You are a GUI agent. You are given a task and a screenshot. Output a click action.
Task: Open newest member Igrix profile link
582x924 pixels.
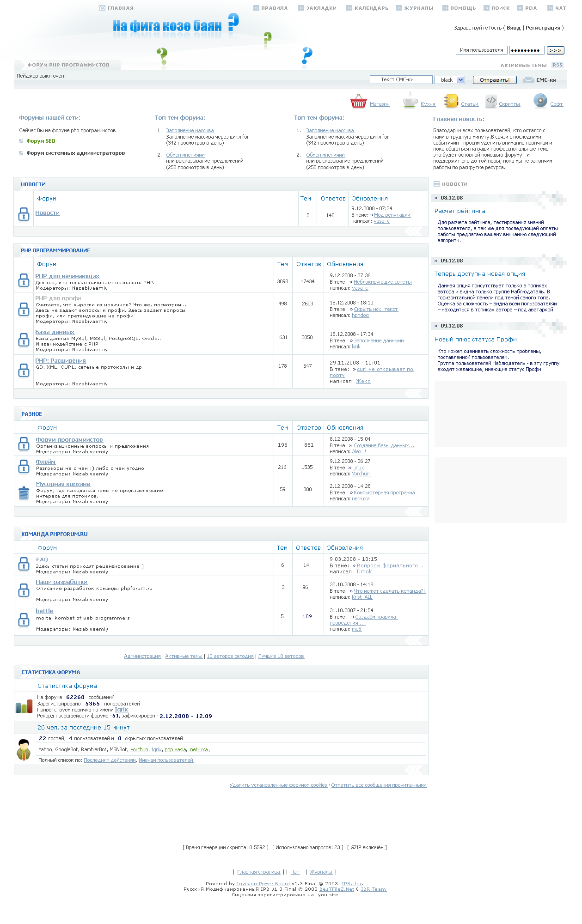pos(122,710)
